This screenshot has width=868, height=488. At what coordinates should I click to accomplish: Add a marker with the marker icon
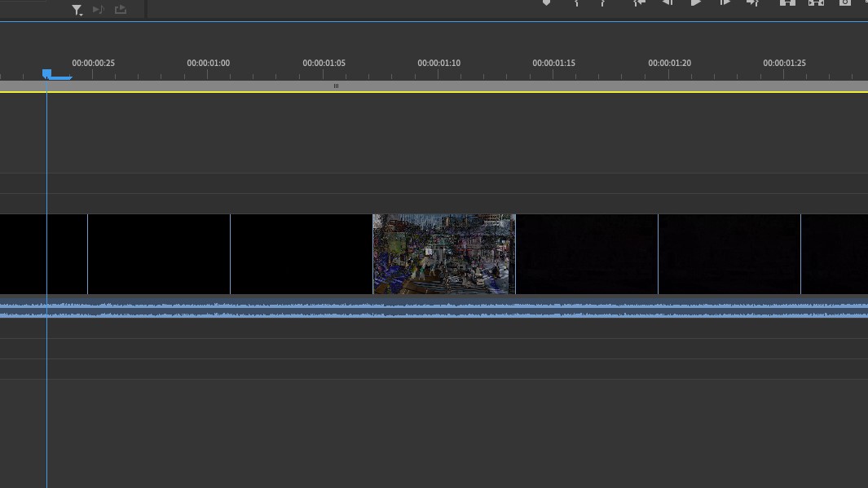click(546, 2)
